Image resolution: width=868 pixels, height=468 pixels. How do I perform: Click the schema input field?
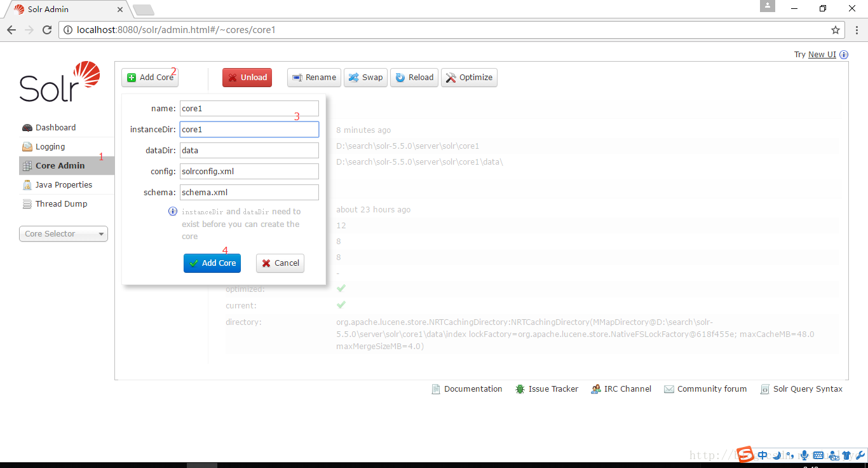[249, 192]
